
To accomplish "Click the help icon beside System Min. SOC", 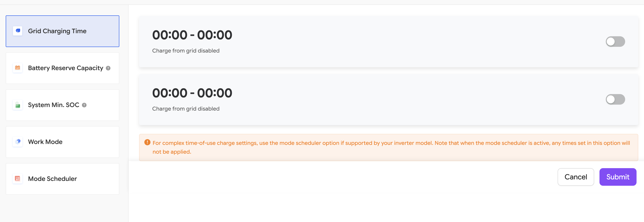I will (84, 105).
